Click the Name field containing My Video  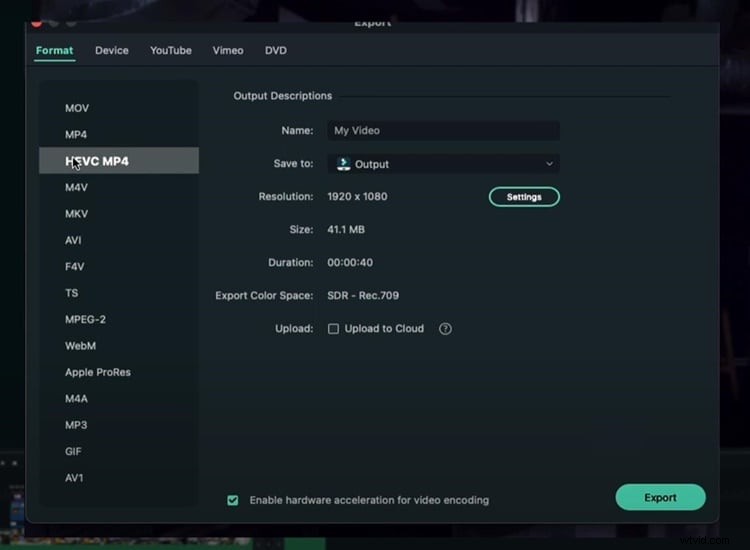tap(443, 131)
